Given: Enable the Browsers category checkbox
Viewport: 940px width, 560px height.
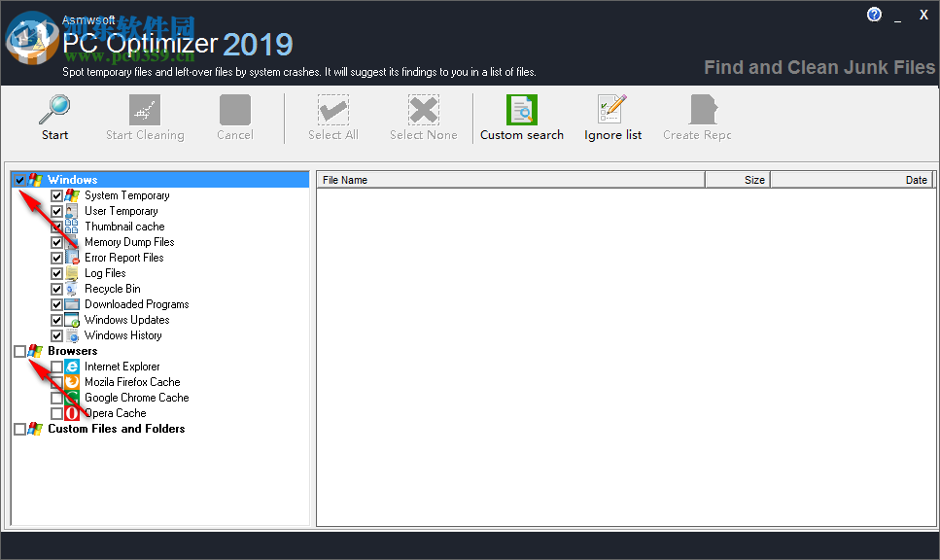Looking at the screenshot, I should click(x=20, y=350).
